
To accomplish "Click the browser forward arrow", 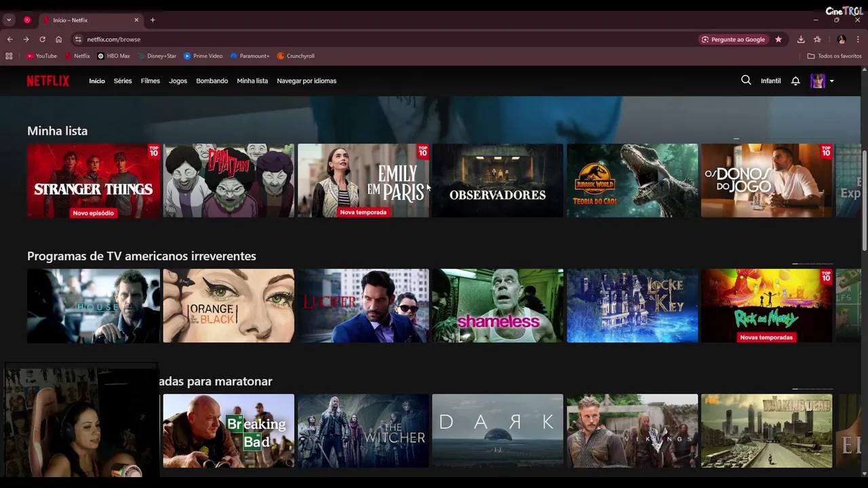I will [26, 39].
